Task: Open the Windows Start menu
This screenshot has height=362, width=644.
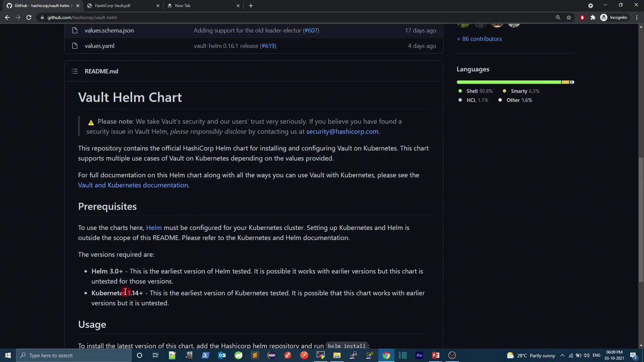Action: 8,355
